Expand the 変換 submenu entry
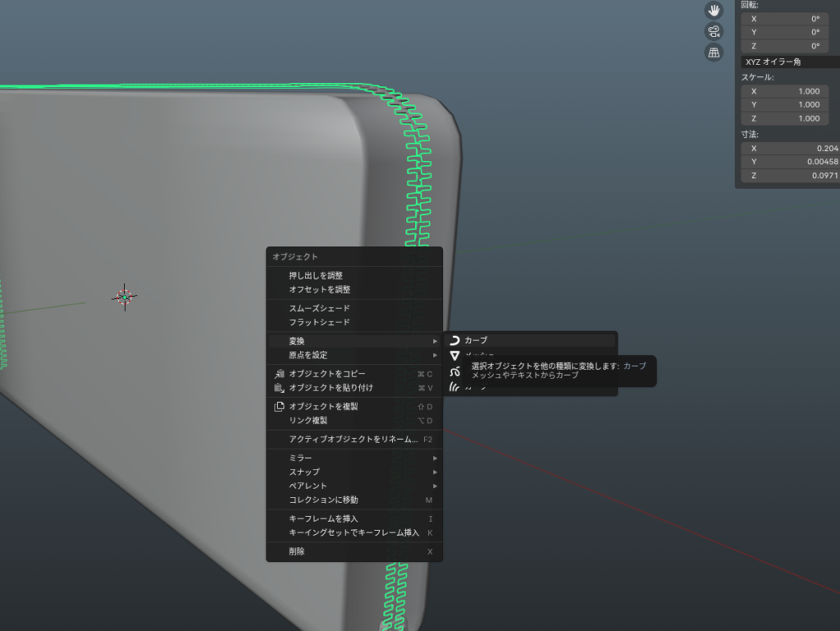The width and height of the screenshot is (840, 631). [x=354, y=341]
